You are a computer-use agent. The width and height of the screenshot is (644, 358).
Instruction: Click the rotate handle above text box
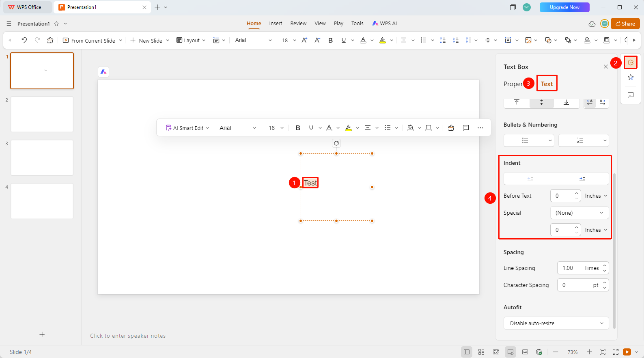336,143
